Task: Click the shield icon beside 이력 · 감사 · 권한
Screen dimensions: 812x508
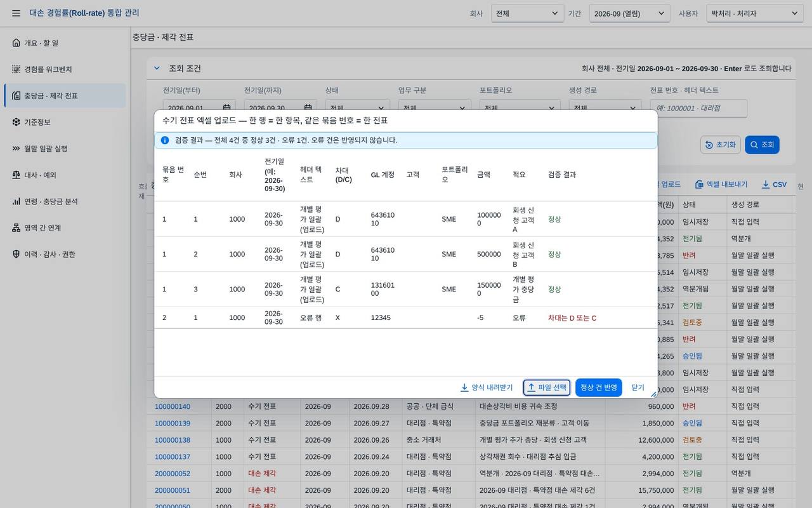Action: click(16, 254)
